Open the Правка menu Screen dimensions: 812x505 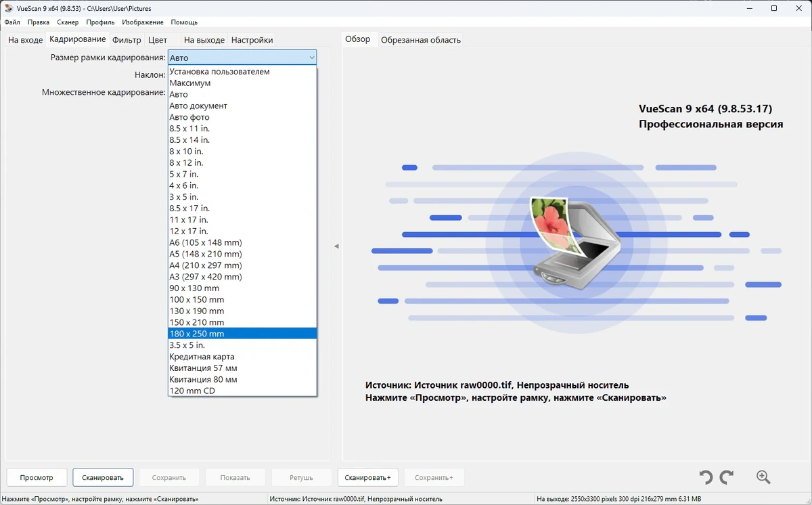pyautogui.click(x=39, y=22)
